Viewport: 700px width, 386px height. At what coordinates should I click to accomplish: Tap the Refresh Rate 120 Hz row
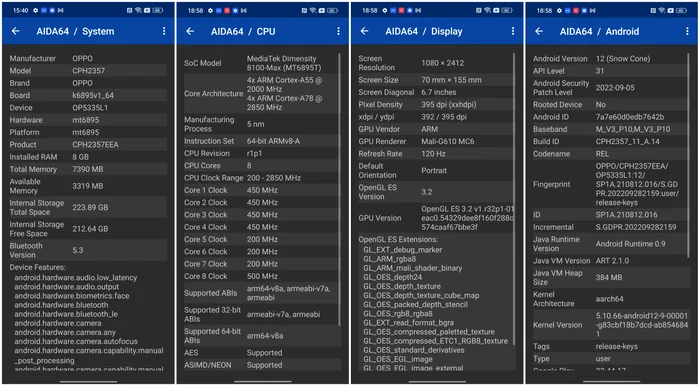[x=435, y=154]
